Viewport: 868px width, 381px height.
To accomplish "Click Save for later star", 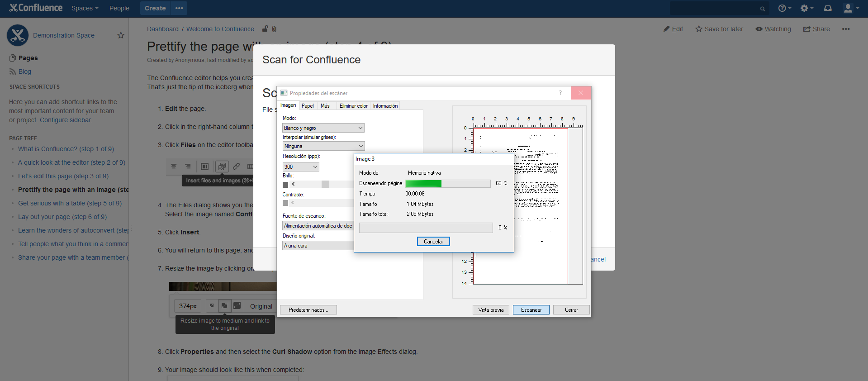I will click(x=719, y=29).
